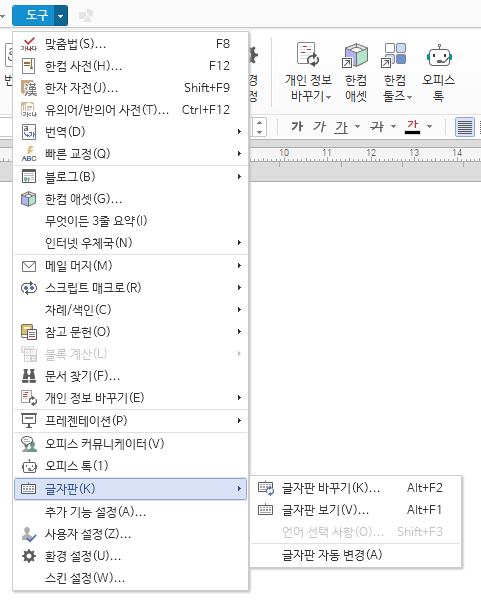Select 글자판 자동 변경 submenu item

(356, 555)
